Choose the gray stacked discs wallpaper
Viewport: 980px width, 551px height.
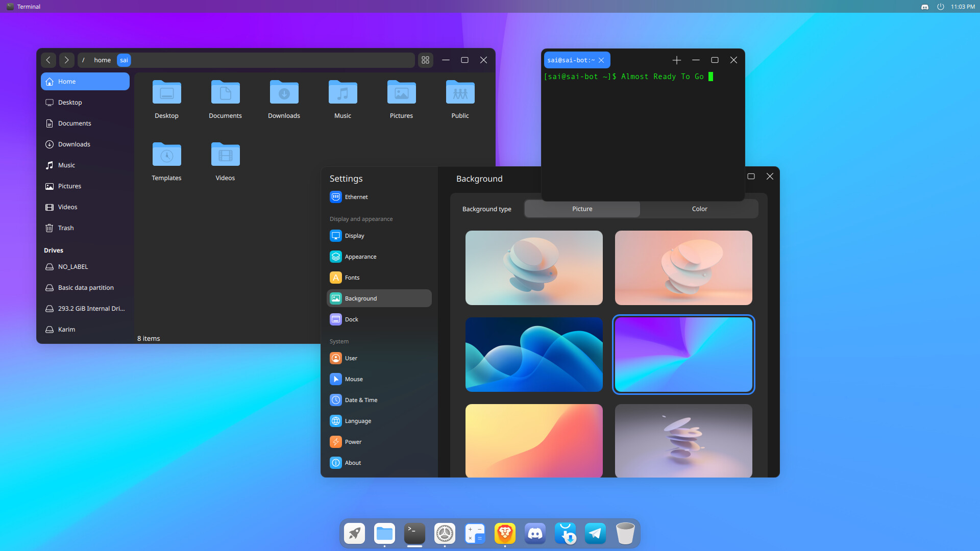pyautogui.click(x=683, y=441)
